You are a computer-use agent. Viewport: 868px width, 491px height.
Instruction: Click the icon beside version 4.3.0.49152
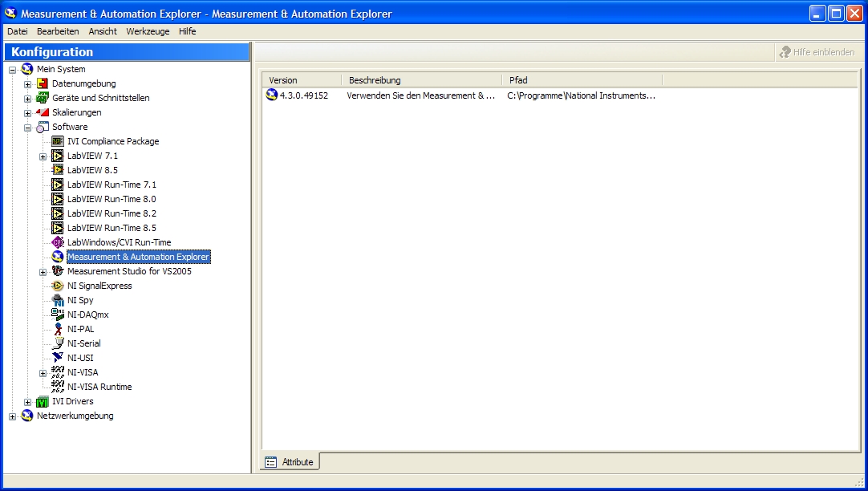pos(271,95)
